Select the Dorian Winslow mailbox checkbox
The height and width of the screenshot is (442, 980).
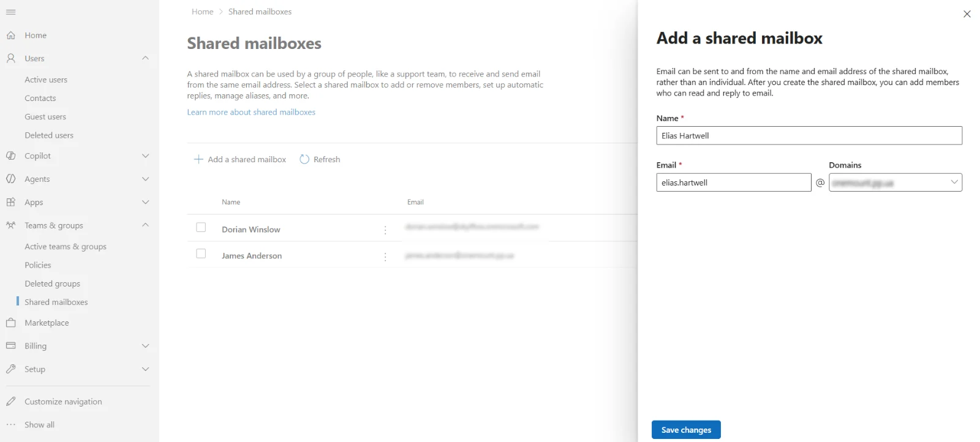[x=201, y=227]
